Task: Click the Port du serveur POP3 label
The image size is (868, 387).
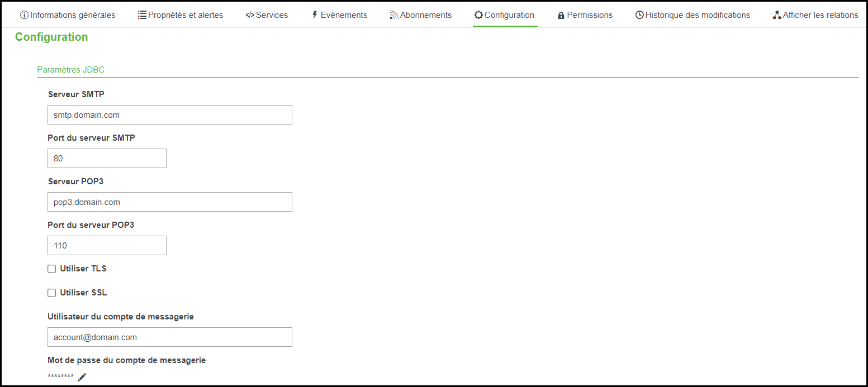Action: (91, 225)
